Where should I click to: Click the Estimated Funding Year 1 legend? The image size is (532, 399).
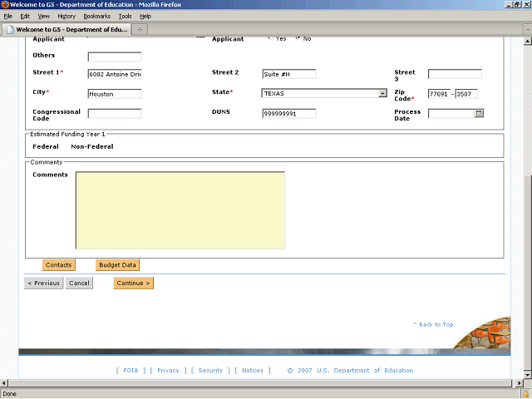[67, 135]
